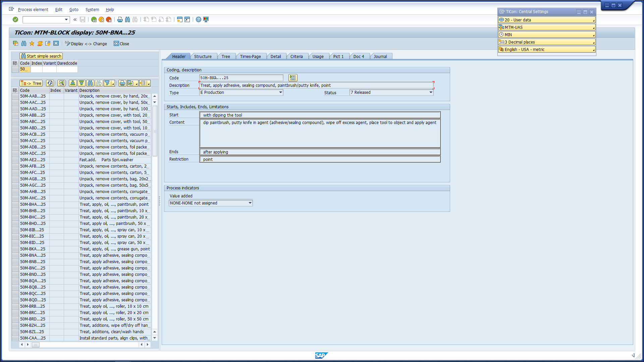
Task: Select row 50M-BHA...25 in the list
Action: (x=82, y=204)
